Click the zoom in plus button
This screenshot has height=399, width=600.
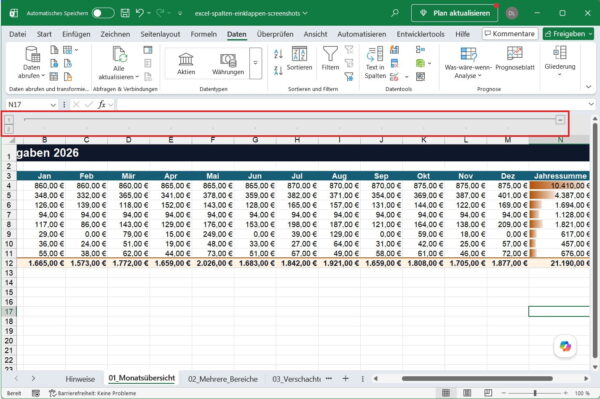point(565,393)
